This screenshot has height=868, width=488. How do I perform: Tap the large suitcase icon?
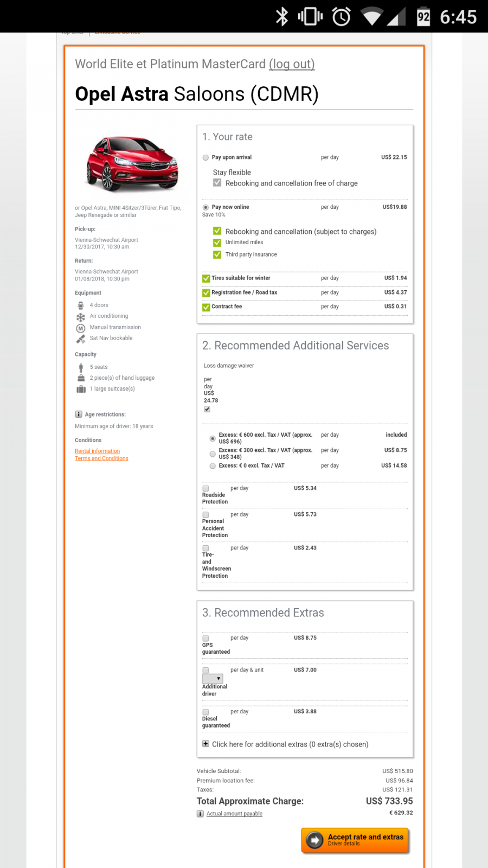point(81,389)
